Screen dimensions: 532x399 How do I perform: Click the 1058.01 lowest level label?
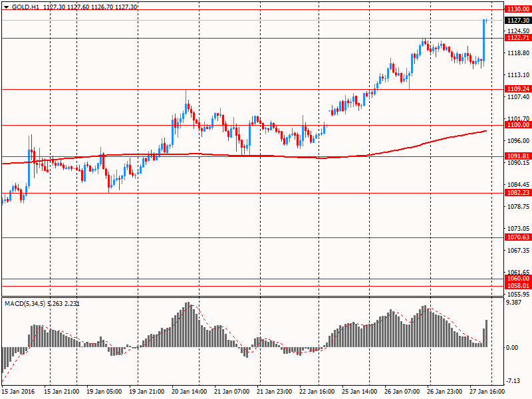pyautogui.click(x=517, y=286)
